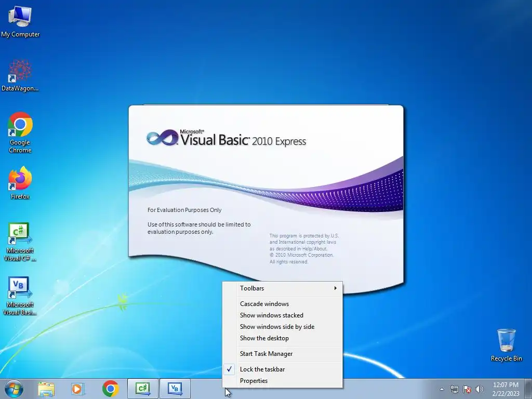Viewport: 532px width, 399px height.
Task: Switch to Visual C# taskbar button
Action: tap(142, 389)
